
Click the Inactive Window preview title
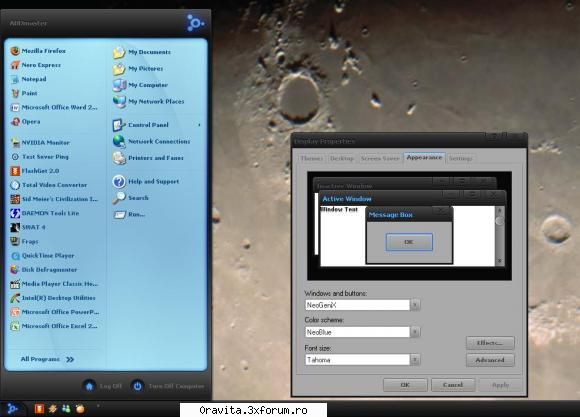click(x=344, y=185)
